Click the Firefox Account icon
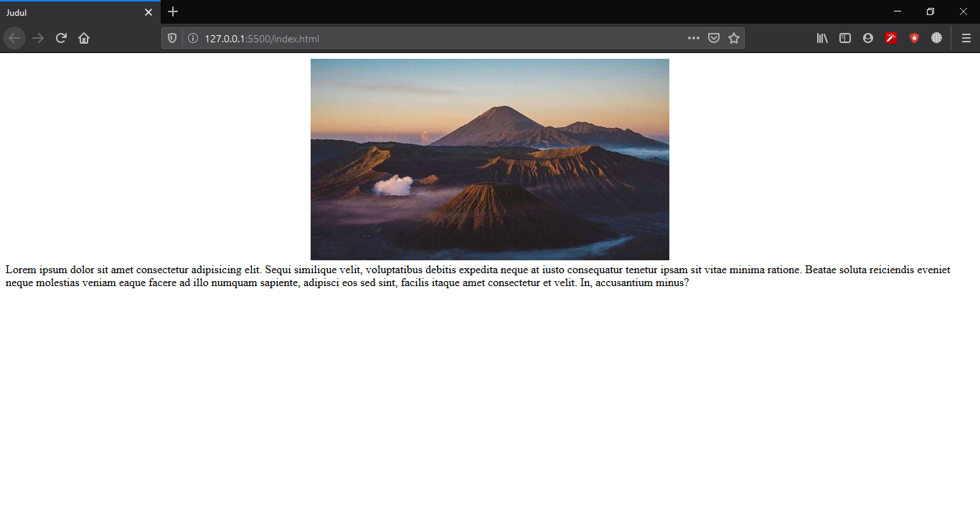 (x=867, y=38)
